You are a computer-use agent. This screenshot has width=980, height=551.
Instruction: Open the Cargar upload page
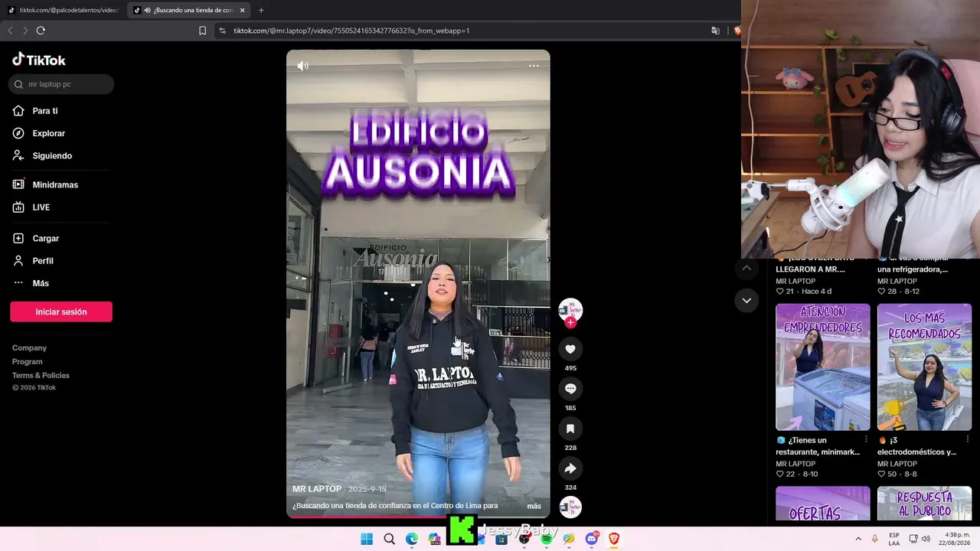pyautogui.click(x=46, y=239)
